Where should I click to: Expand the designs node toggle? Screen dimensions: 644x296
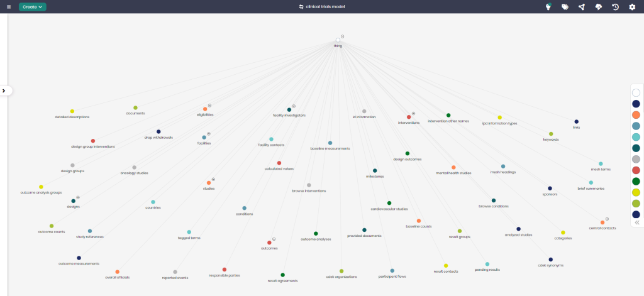[x=77, y=197]
